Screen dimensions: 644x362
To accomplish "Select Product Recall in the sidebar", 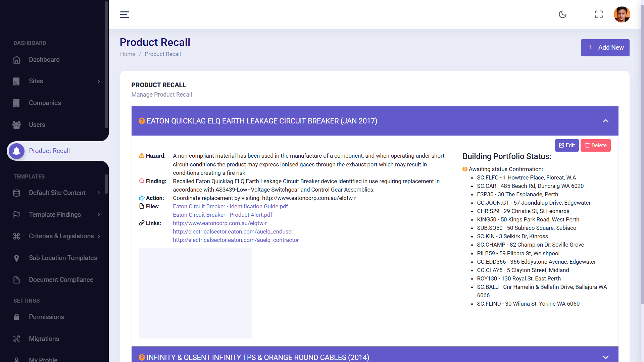I will [49, 151].
